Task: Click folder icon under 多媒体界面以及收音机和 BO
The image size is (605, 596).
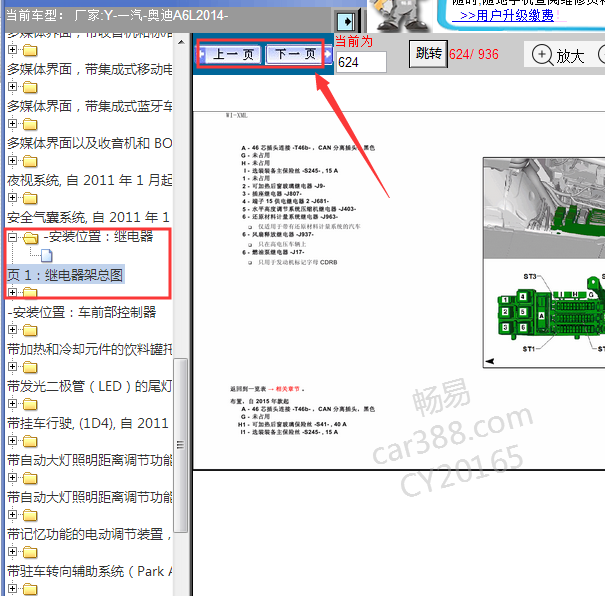Action: 30,161
